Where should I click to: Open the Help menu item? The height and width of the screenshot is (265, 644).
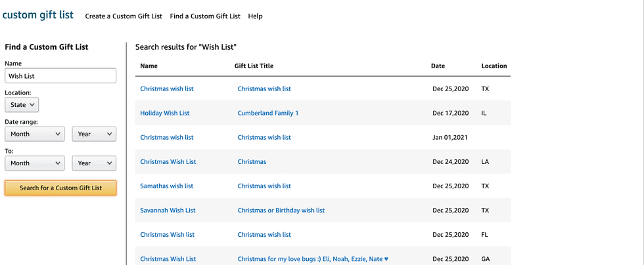point(255,16)
